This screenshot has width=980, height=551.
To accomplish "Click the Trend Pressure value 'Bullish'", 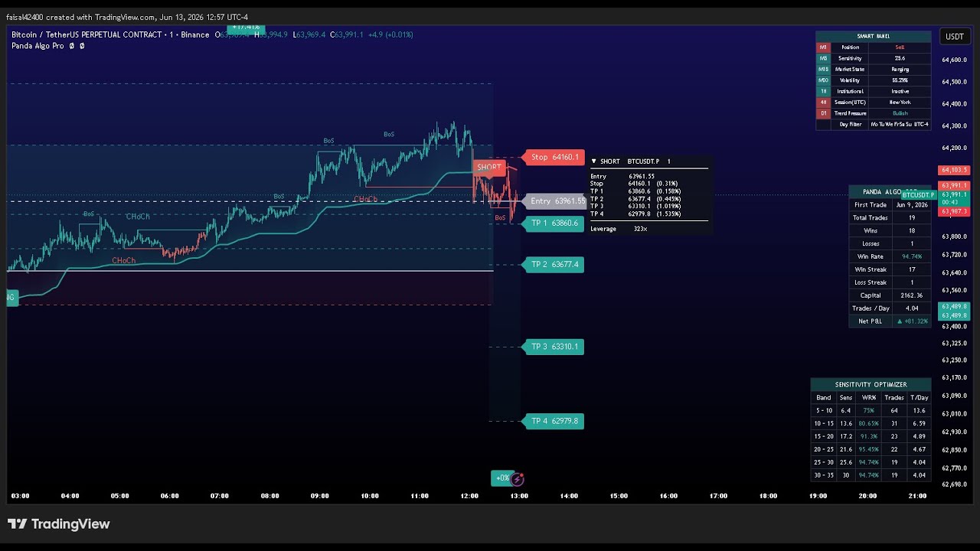I will (900, 113).
